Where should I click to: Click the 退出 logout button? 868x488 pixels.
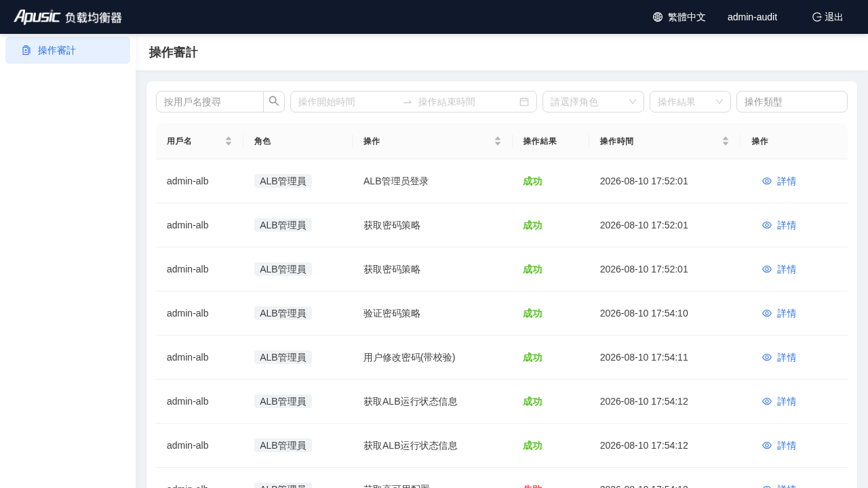828,17
